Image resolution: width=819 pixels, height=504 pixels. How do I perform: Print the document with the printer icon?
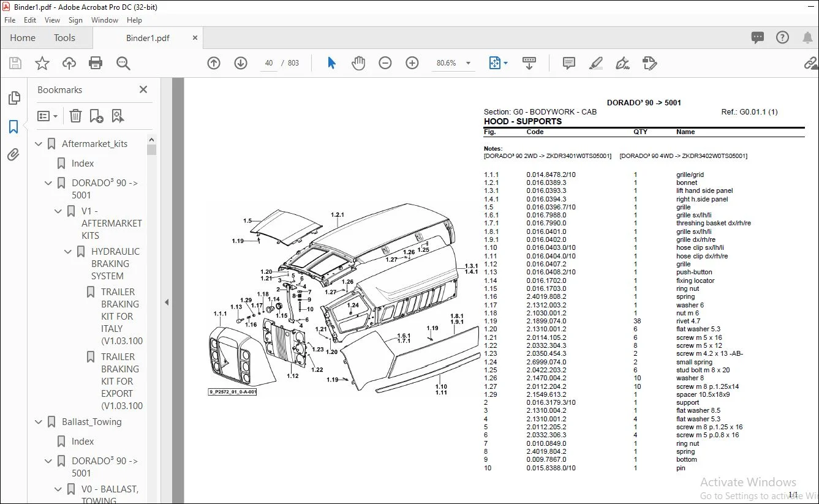tap(96, 63)
